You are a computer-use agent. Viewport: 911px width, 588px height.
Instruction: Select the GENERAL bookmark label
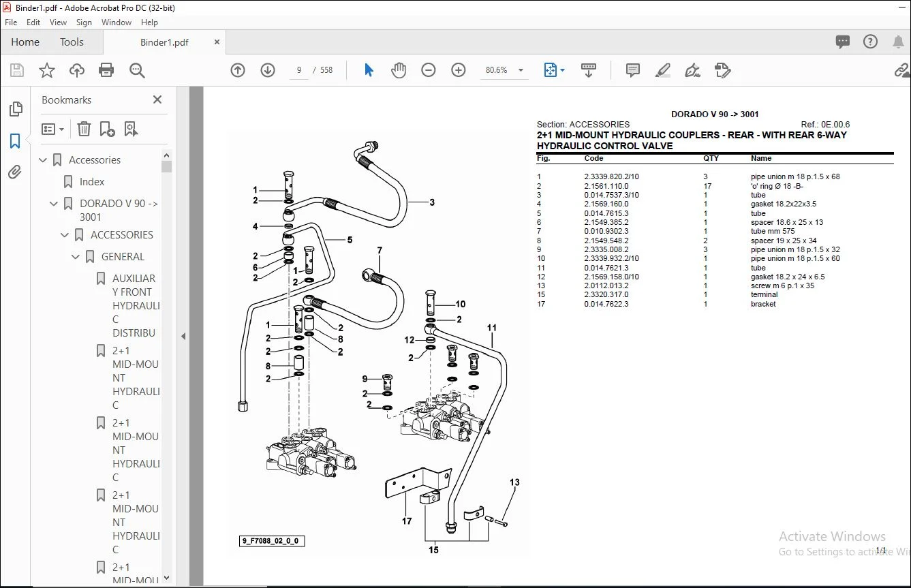pos(123,257)
